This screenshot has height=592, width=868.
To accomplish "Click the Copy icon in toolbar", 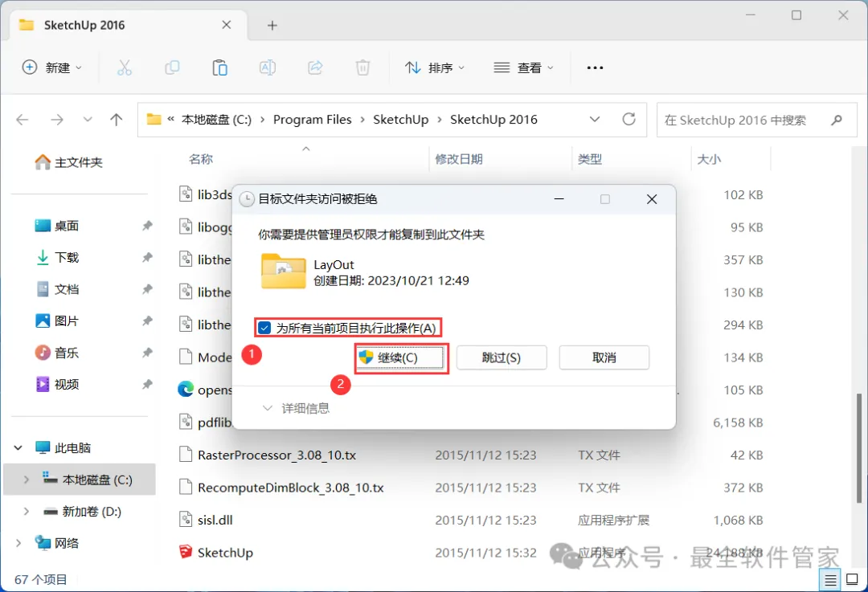I will 172,67.
